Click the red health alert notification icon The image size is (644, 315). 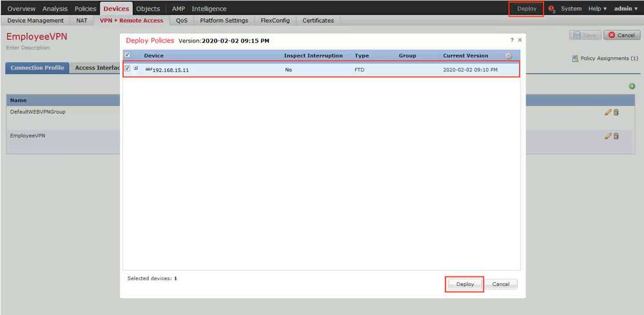coord(552,9)
